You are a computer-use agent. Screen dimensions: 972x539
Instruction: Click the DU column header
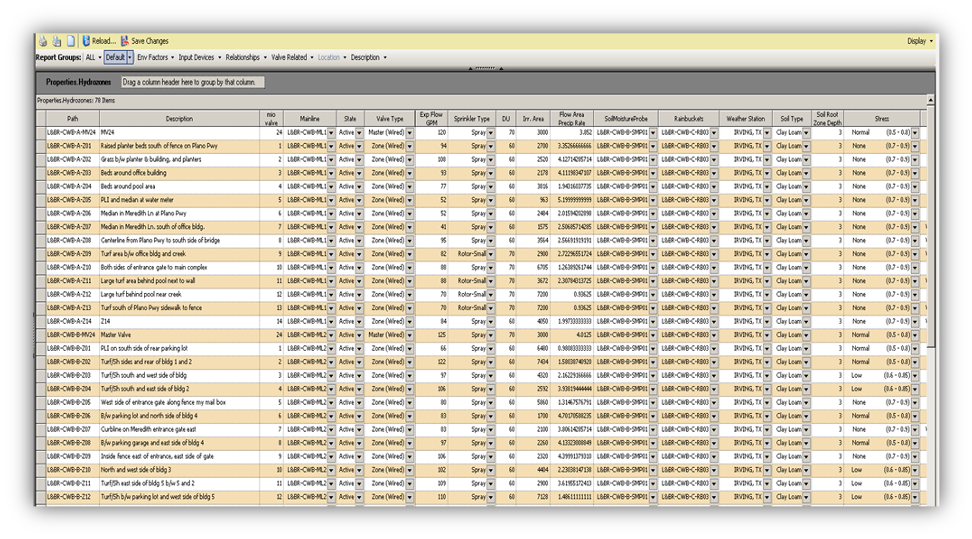pos(506,118)
